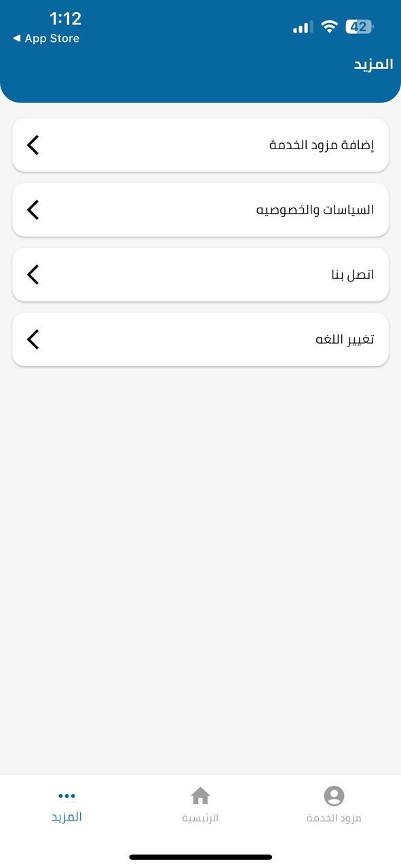
Task: Open تغيير اللغه language option text
Action: 345,339
